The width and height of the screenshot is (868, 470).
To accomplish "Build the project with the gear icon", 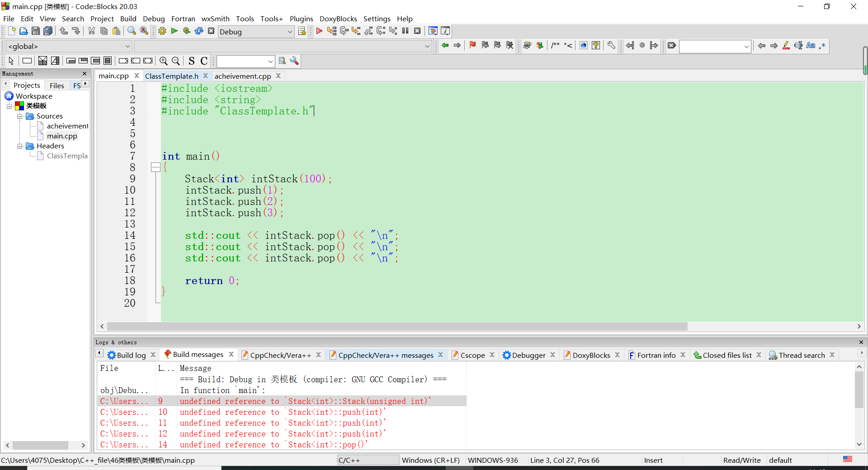I will (x=162, y=31).
